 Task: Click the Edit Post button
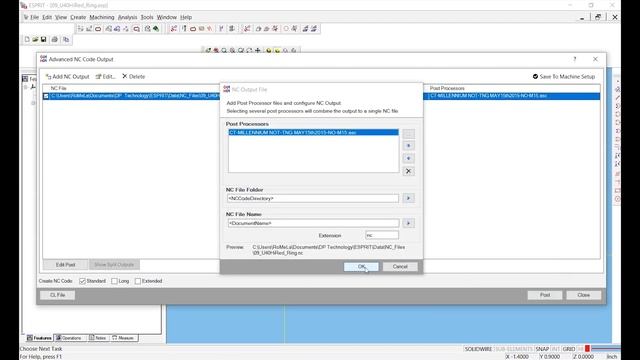click(65, 265)
